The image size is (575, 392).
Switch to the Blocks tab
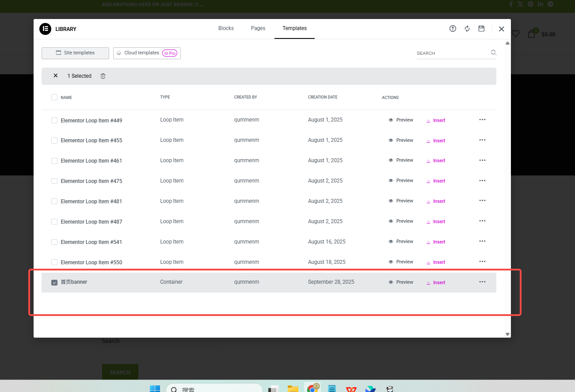pyautogui.click(x=226, y=28)
